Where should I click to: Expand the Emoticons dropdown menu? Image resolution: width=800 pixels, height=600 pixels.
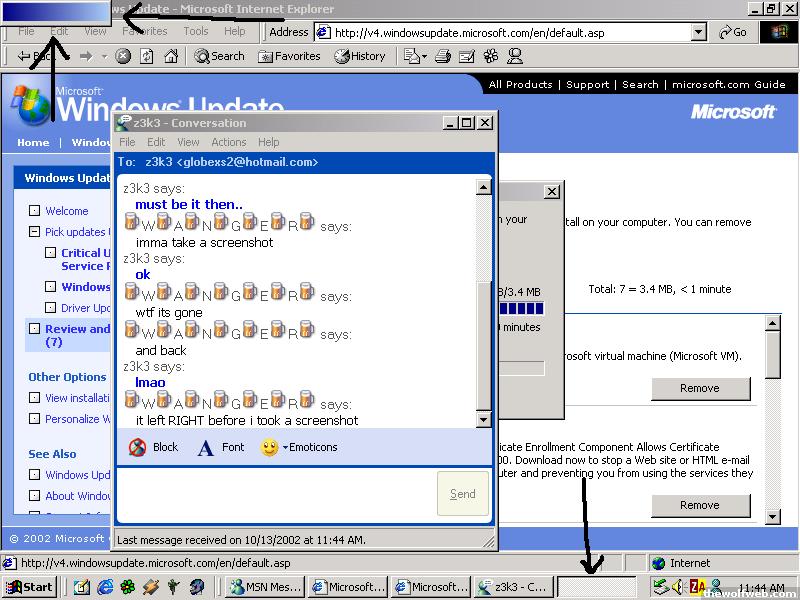point(286,448)
